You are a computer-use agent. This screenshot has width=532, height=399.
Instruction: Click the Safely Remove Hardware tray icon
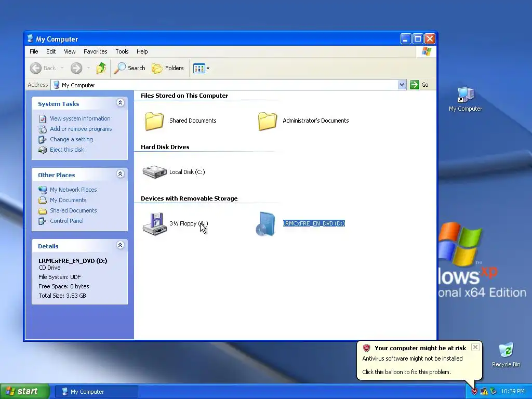(494, 392)
